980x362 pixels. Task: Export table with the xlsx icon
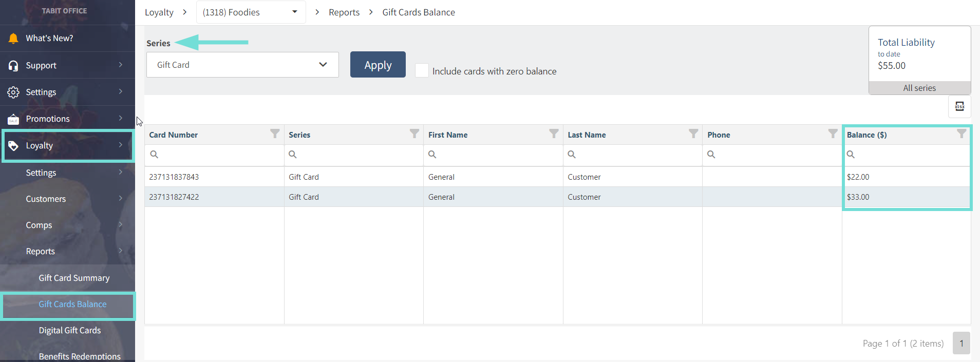tap(959, 106)
